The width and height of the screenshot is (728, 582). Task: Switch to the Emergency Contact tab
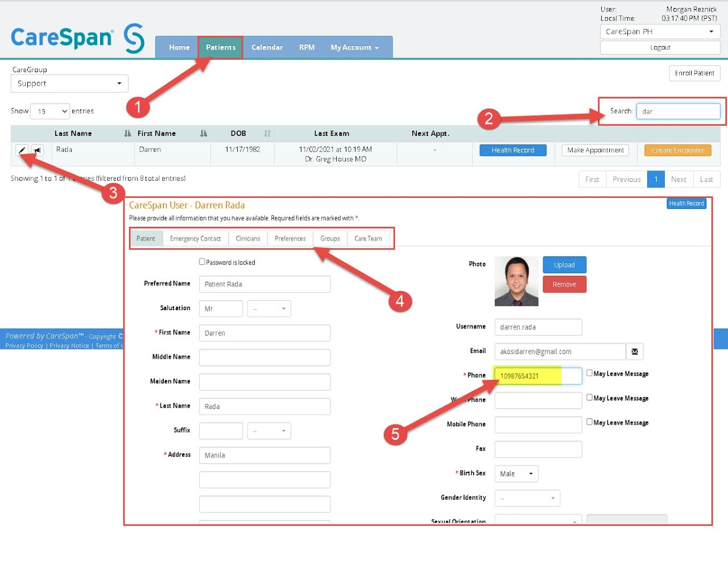[x=195, y=239]
